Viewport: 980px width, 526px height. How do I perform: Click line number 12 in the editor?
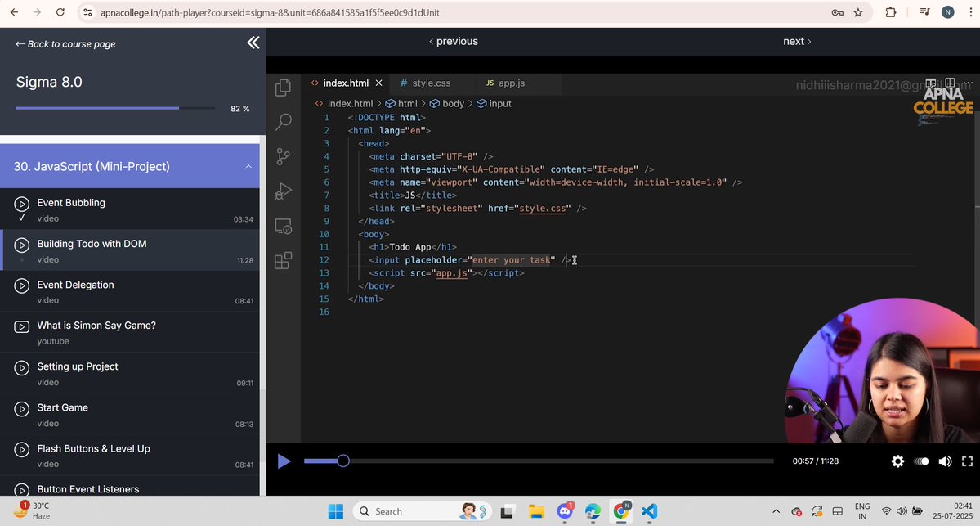(x=324, y=260)
